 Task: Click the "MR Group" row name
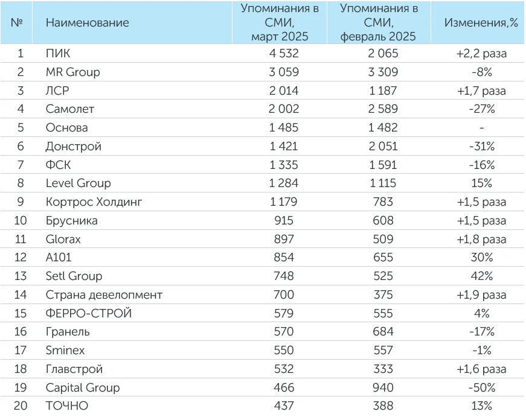(x=72, y=72)
